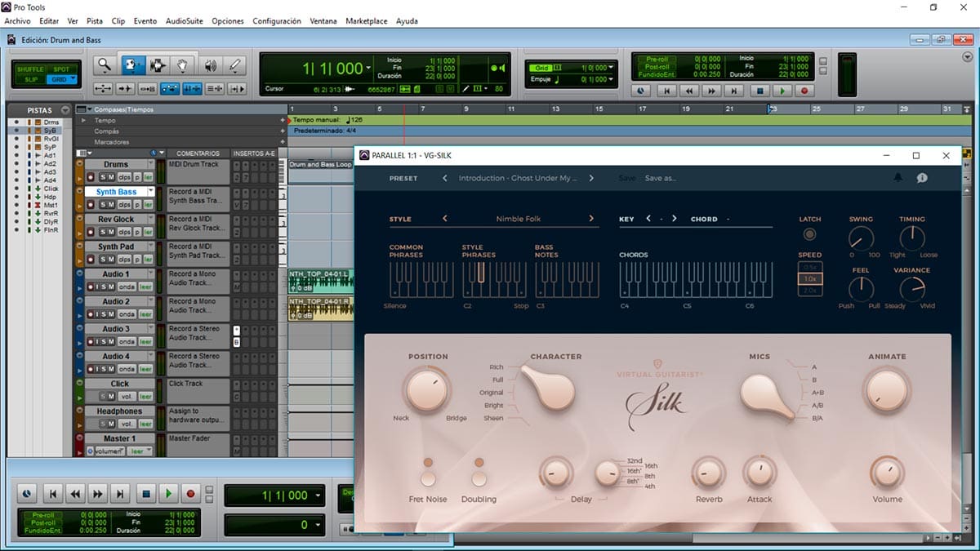This screenshot has width=980, height=551.
Task: Mute the Synth Bass track
Action: (111, 204)
